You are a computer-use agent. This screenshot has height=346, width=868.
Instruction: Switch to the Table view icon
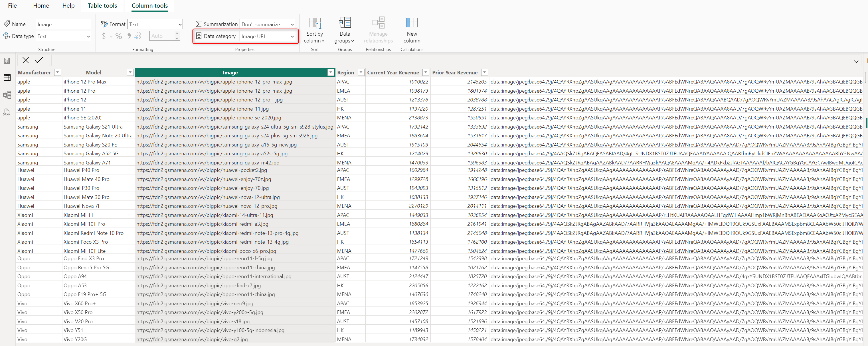tap(7, 78)
